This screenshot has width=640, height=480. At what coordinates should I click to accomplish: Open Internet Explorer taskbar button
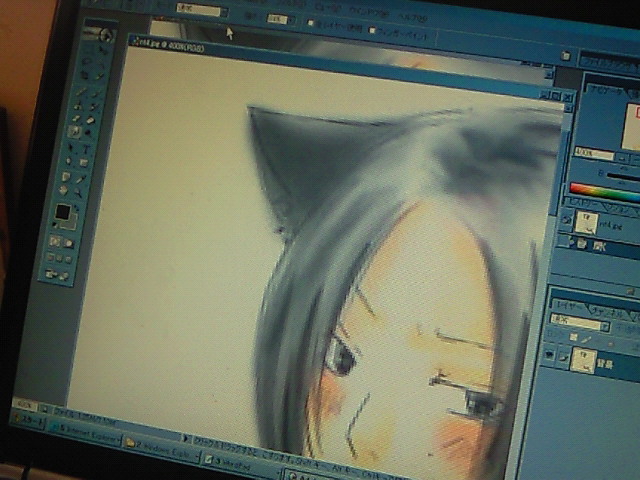pos(86,432)
